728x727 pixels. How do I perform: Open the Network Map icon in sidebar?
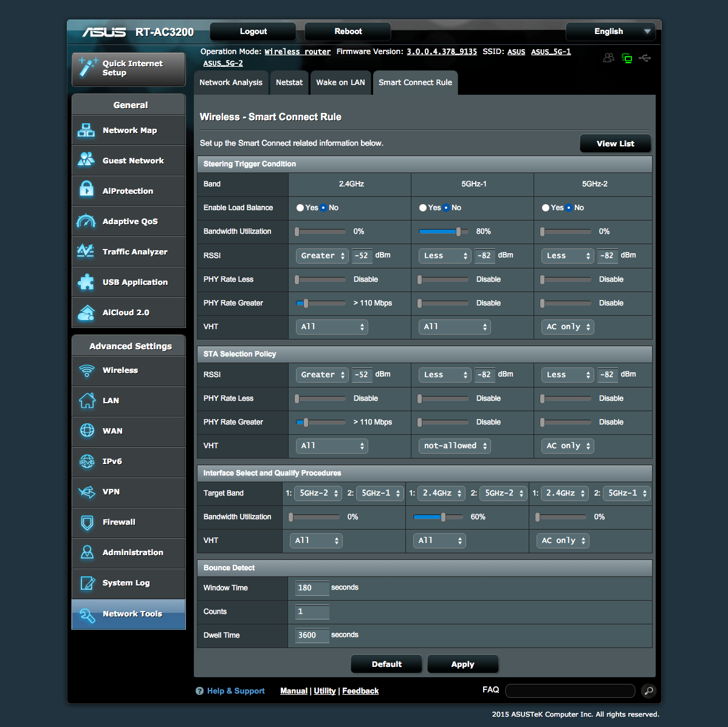(86, 130)
